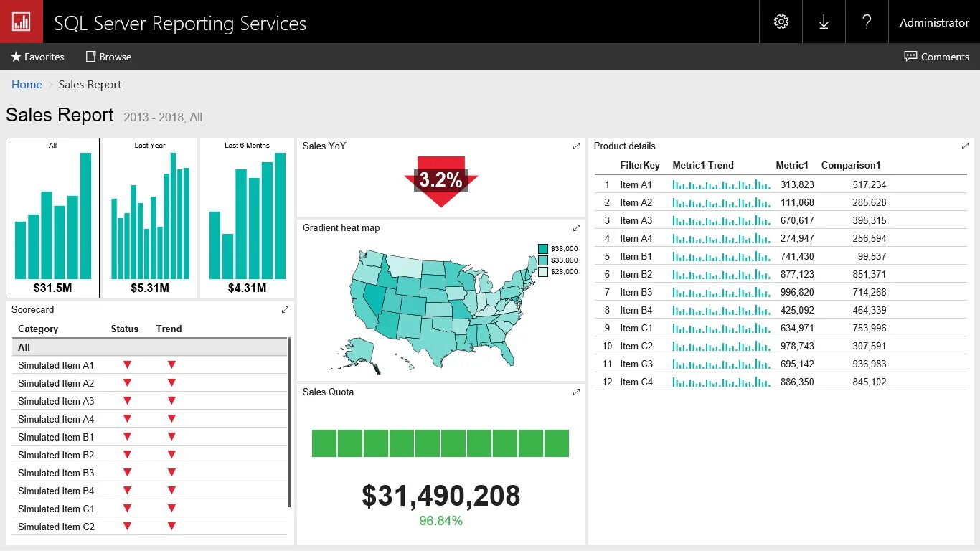Expand the Sales YoY panel
980x551 pixels.
[x=576, y=145]
